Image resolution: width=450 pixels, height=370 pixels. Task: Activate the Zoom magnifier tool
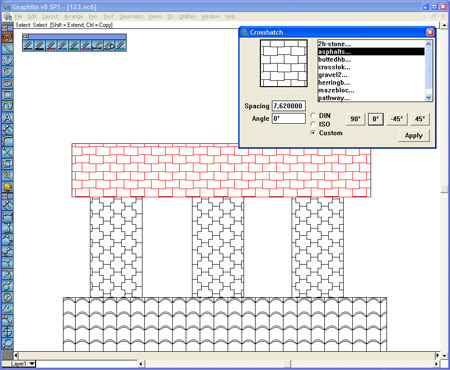pyautogui.click(x=7, y=175)
